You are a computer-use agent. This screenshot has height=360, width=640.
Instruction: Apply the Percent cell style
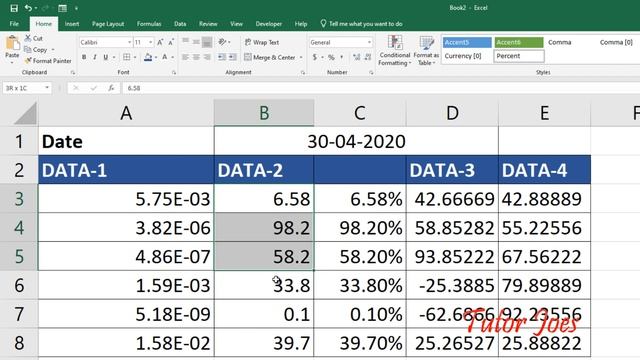(519, 56)
